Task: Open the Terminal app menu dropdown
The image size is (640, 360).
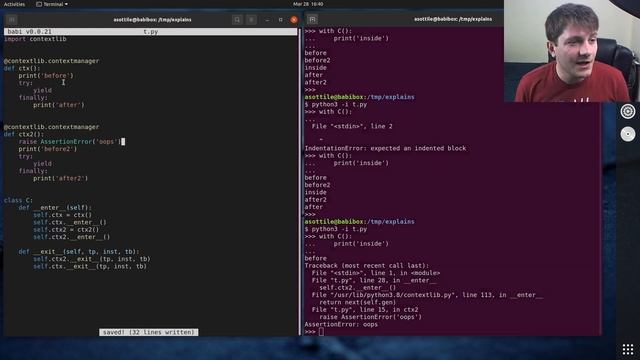Action: pyautogui.click(x=52, y=4)
